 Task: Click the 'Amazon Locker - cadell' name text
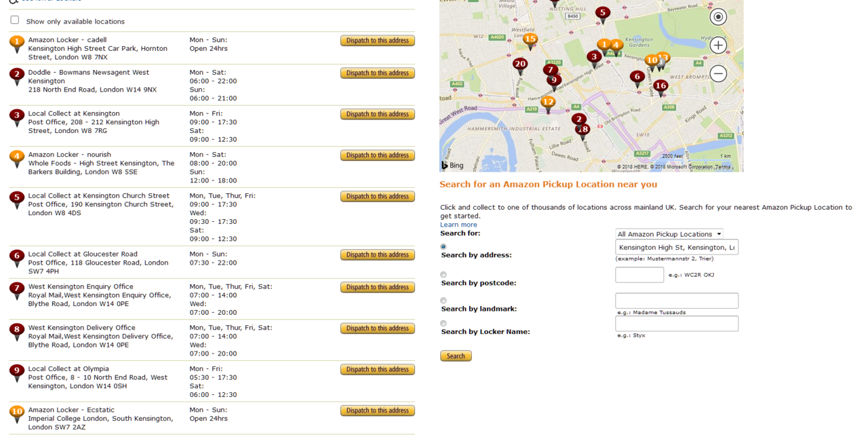(x=67, y=40)
